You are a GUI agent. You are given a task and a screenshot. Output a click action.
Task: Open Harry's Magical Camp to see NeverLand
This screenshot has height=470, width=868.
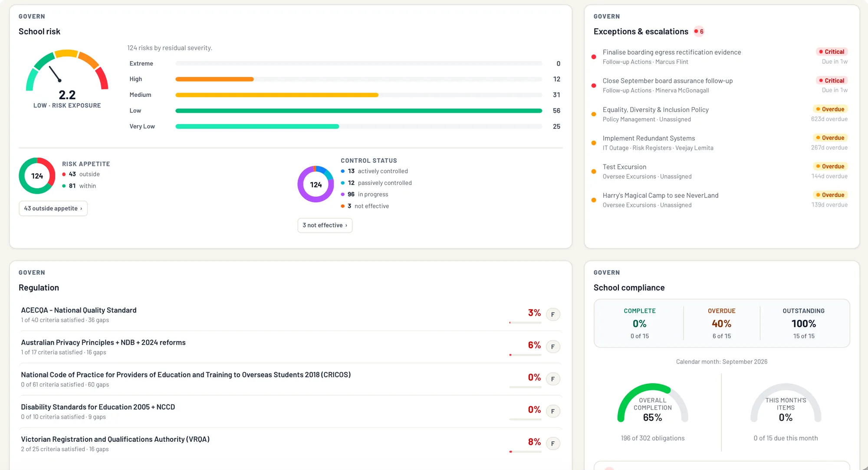tap(720, 200)
